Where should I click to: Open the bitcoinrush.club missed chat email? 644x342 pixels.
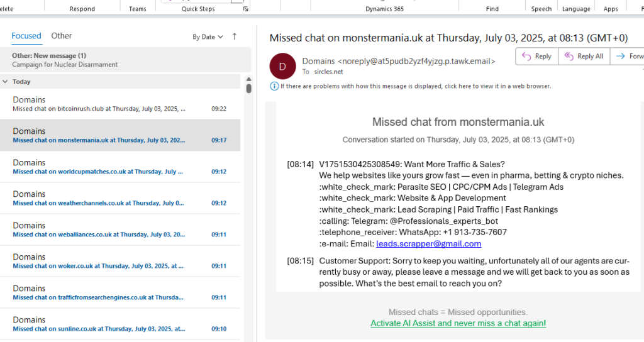click(120, 104)
